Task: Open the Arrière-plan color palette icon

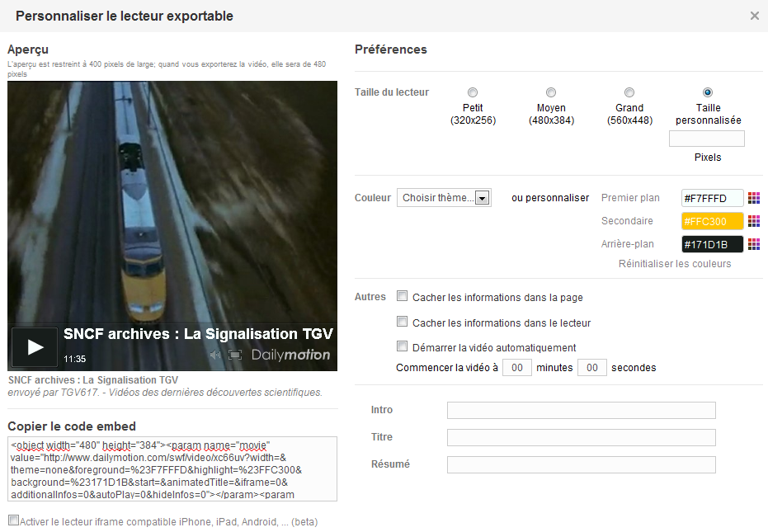Action: pos(754,244)
